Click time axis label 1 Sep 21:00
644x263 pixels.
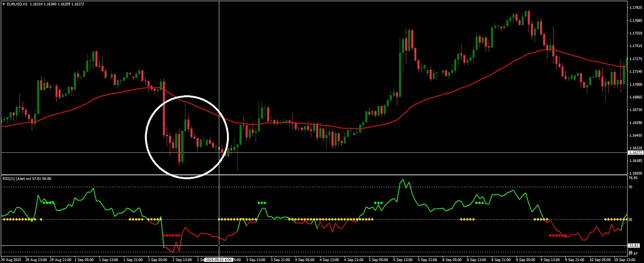pos(133,260)
